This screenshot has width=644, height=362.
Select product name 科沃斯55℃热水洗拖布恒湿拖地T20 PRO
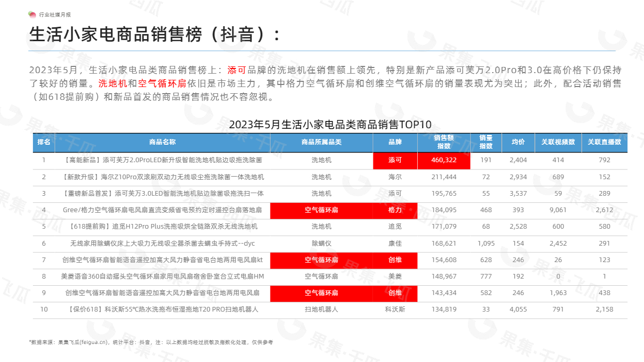coord(162,309)
